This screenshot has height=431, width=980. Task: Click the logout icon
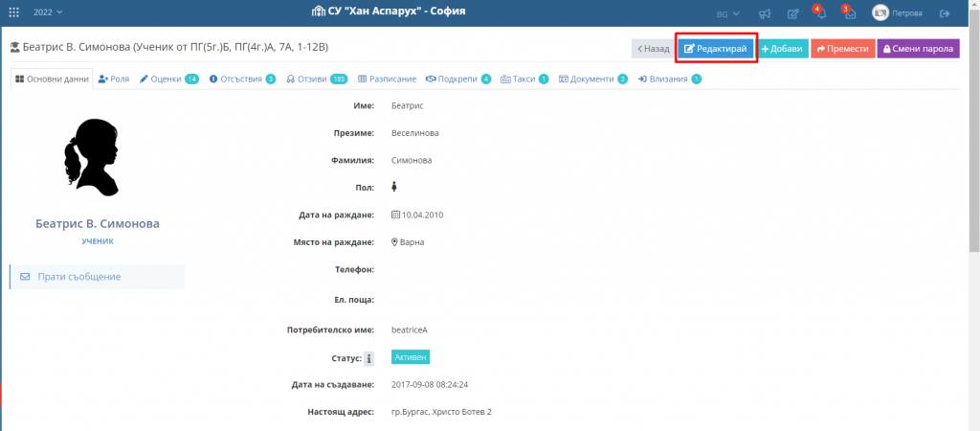[945, 13]
